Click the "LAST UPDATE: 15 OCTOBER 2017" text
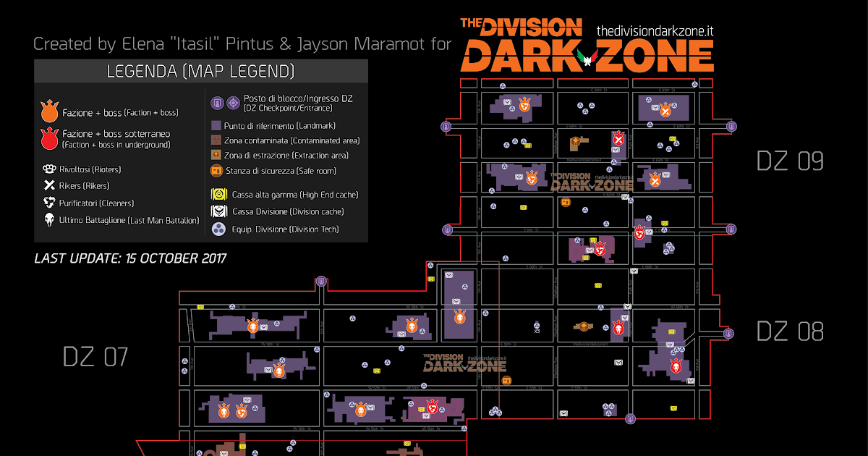Screen dimensions: 868x456 (x=131, y=258)
